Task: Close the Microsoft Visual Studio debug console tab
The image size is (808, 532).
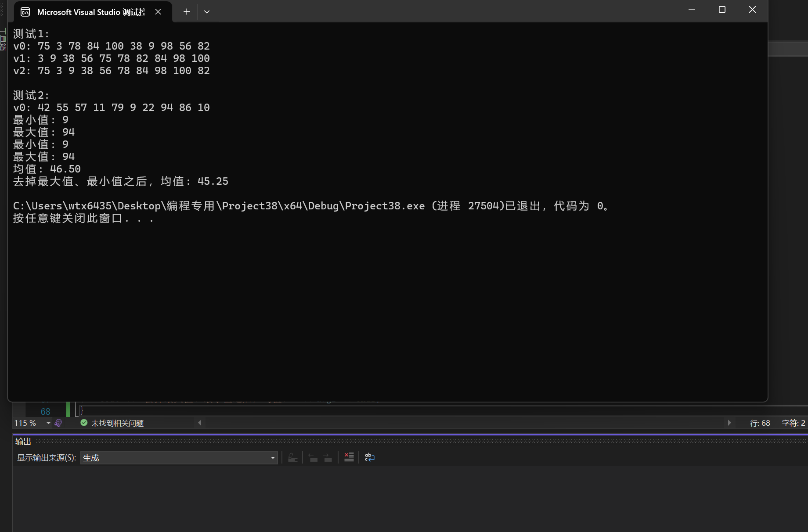Action: pos(158,12)
